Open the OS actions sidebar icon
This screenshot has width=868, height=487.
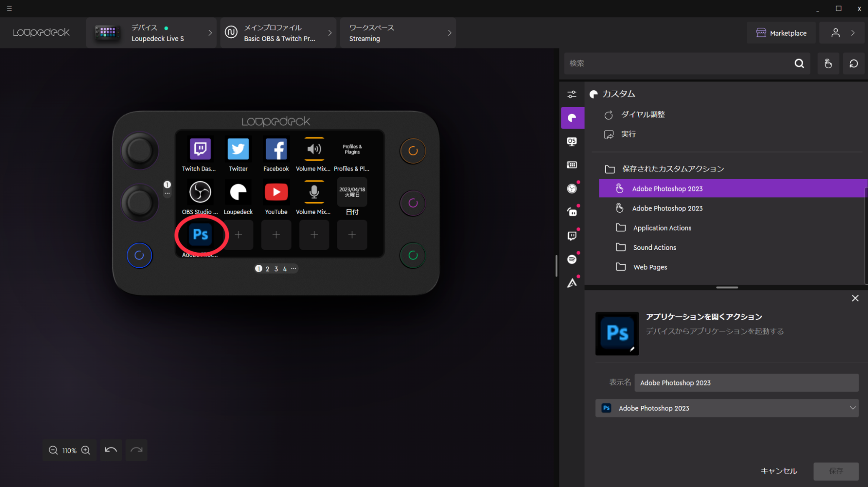(x=572, y=141)
